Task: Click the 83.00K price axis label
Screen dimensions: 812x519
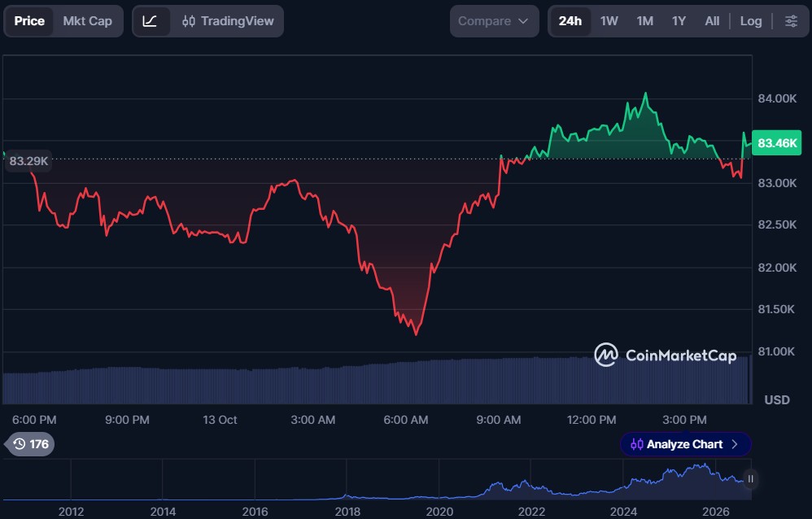Action: coord(777,183)
